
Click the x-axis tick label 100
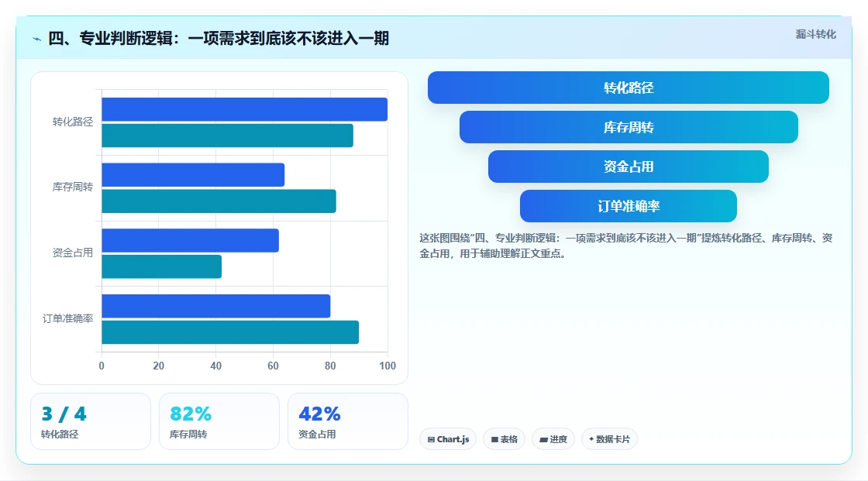(x=387, y=366)
